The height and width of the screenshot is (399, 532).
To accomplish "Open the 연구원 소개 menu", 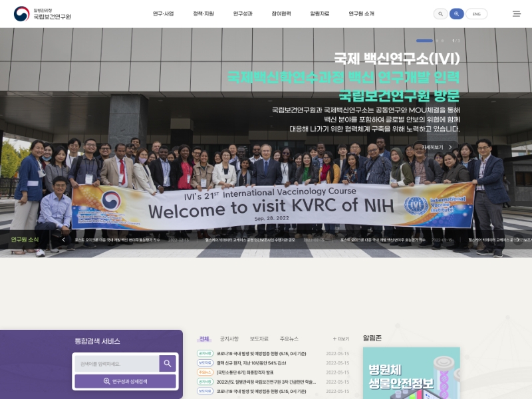I will coord(361,14).
